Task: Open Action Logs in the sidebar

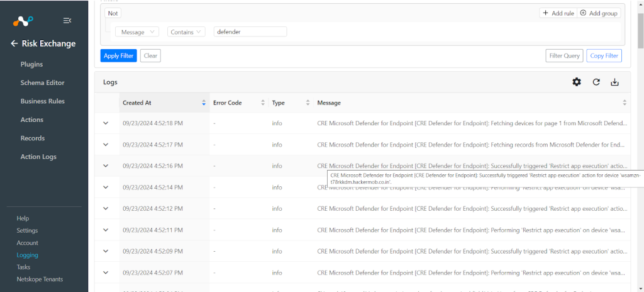Action: click(x=38, y=157)
